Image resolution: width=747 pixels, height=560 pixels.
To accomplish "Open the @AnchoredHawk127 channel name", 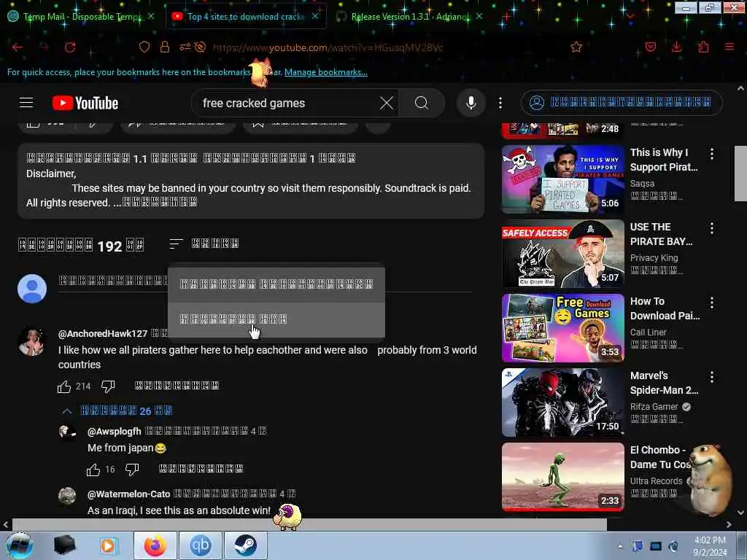I will click(x=103, y=334).
